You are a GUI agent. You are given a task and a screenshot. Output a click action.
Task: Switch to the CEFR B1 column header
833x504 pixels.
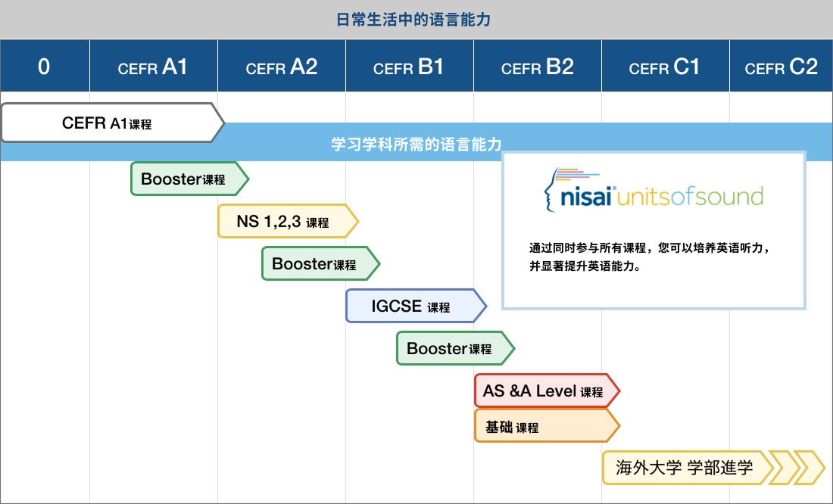(x=409, y=67)
